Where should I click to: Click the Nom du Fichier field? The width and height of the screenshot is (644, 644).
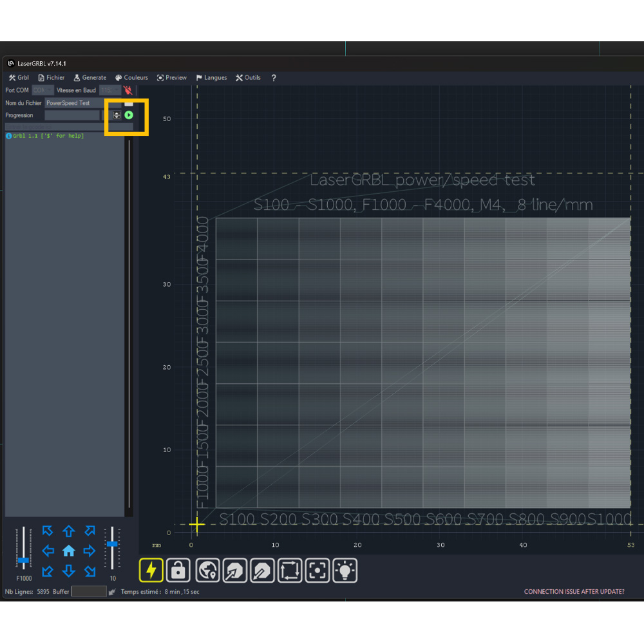pyautogui.click(x=82, y=103)
